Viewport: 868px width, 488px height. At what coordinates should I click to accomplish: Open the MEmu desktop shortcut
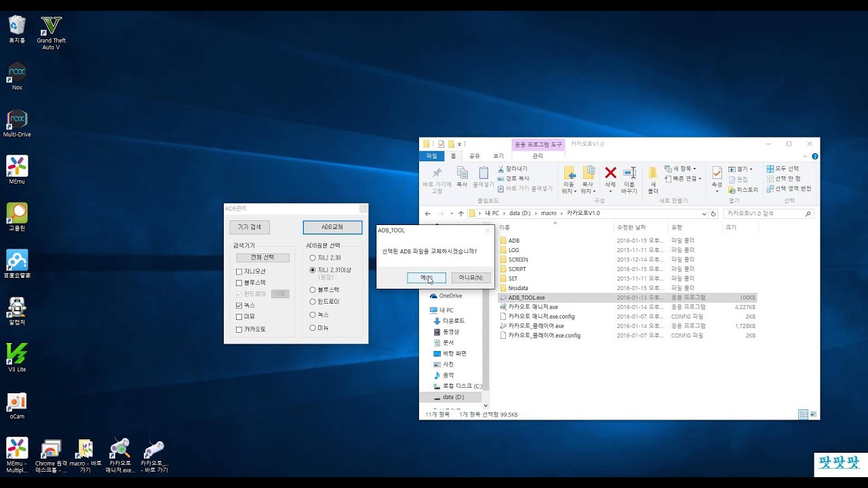pos(17,170)
